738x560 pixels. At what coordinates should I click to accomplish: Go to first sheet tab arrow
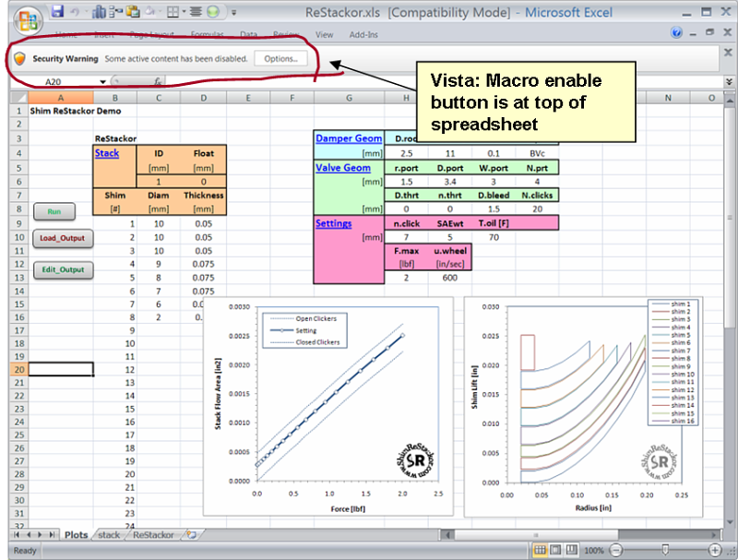click(x=17, y=535)
